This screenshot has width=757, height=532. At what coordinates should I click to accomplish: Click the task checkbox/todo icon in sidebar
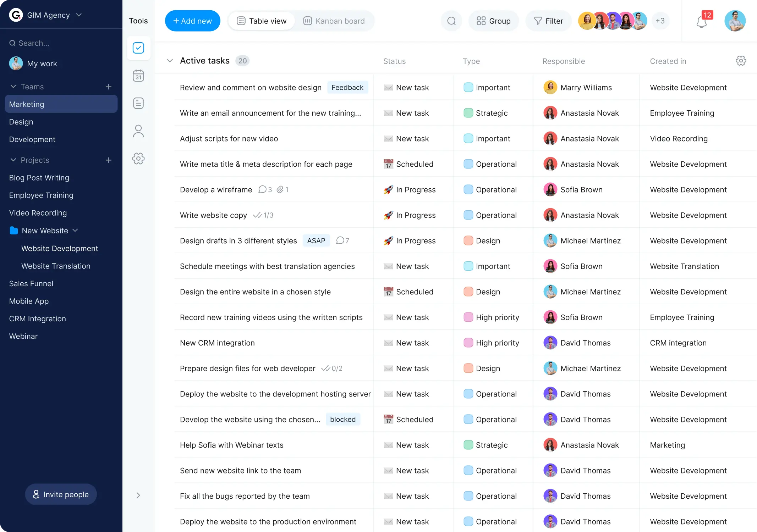138,48
